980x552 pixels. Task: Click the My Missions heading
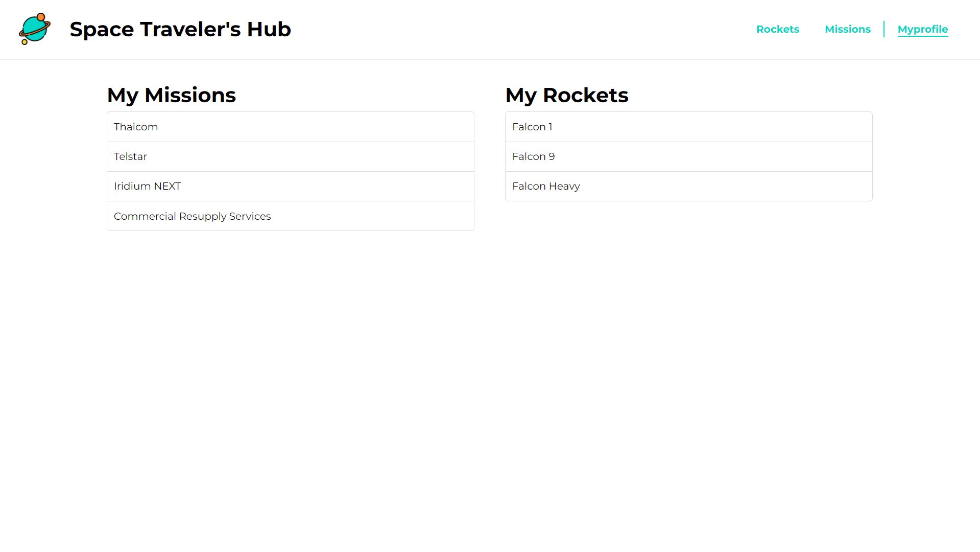pos(171,95)
